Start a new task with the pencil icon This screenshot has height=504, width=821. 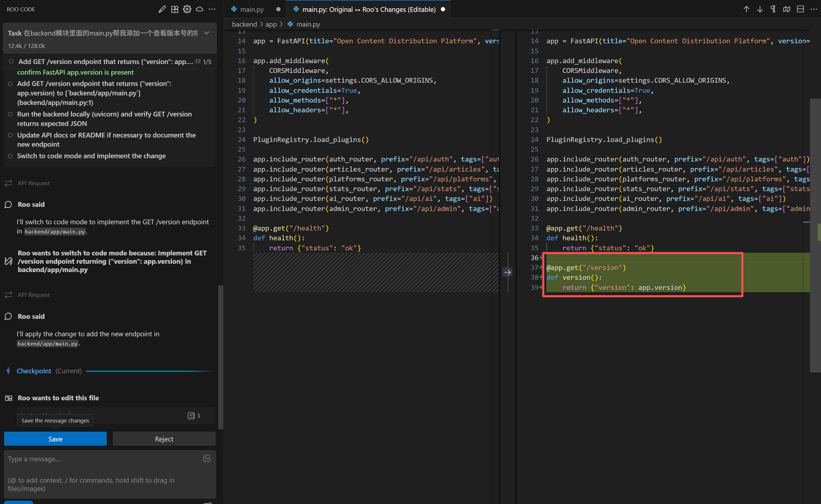(162, 9)
